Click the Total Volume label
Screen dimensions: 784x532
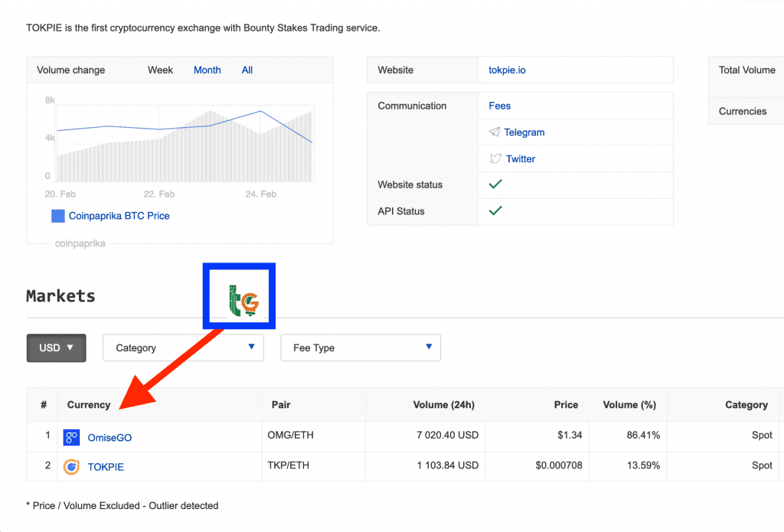click(746, 70)
